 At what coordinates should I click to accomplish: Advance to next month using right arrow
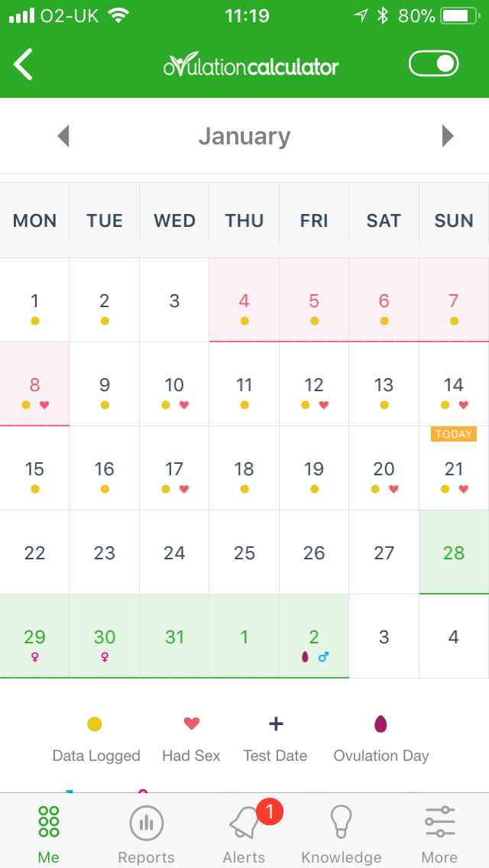(x=448, y=136)
